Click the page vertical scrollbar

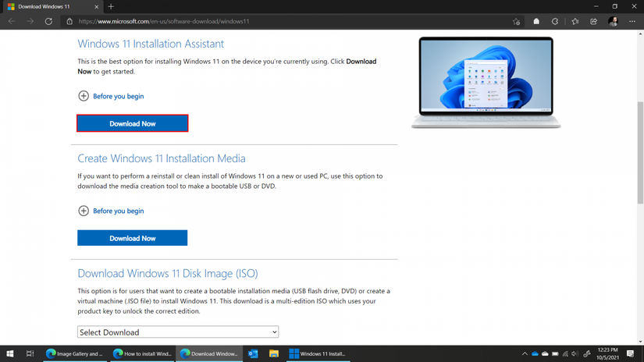pos(640,156)
